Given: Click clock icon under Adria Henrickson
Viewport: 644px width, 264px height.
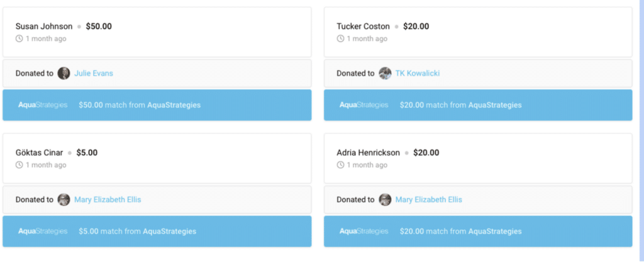Looking at the screenshot, I should click(340, 165).
